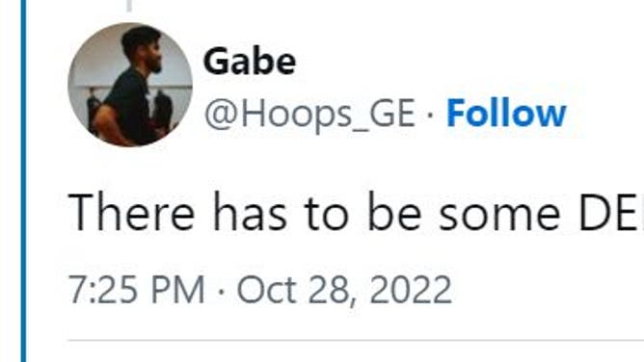Image resolution: width=644 pixels, height=362 pixels.
Task: Click the gray thread line above the avatar
Action: [129, 6]
